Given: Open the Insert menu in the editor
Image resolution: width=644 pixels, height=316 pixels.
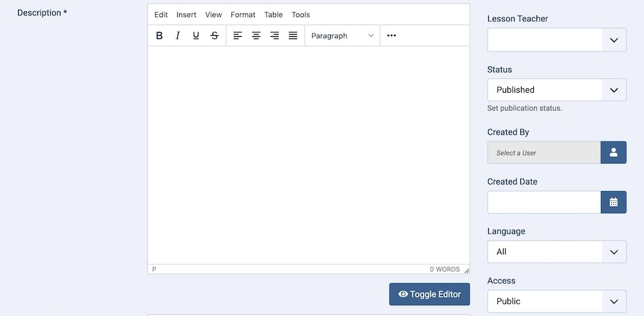Looking at the screenshot, I should pyautogui.click(x=186, y=15).
